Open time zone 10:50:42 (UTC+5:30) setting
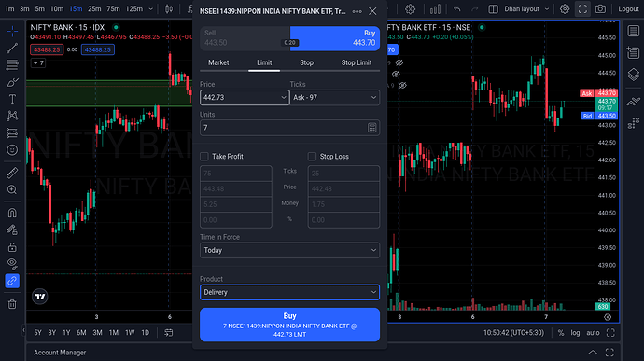This screenshot has height=361, width=644. click(513, 333)
